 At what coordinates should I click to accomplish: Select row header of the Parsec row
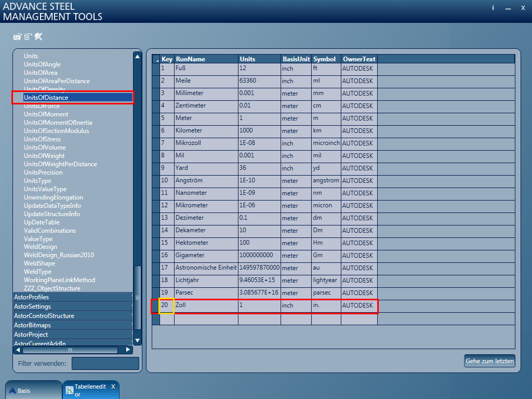pyautogui.click(x=156, y=293)
